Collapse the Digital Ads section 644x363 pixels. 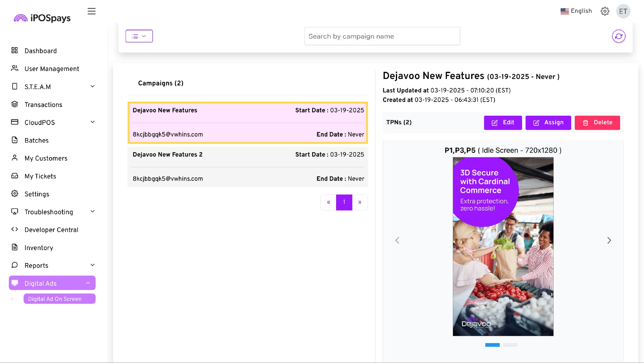tap(52, 283)
